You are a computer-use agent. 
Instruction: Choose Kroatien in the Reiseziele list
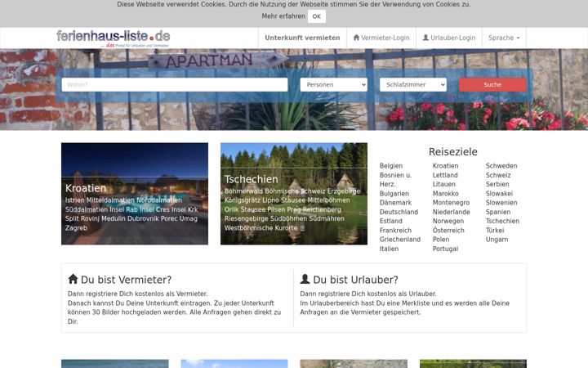446,166
